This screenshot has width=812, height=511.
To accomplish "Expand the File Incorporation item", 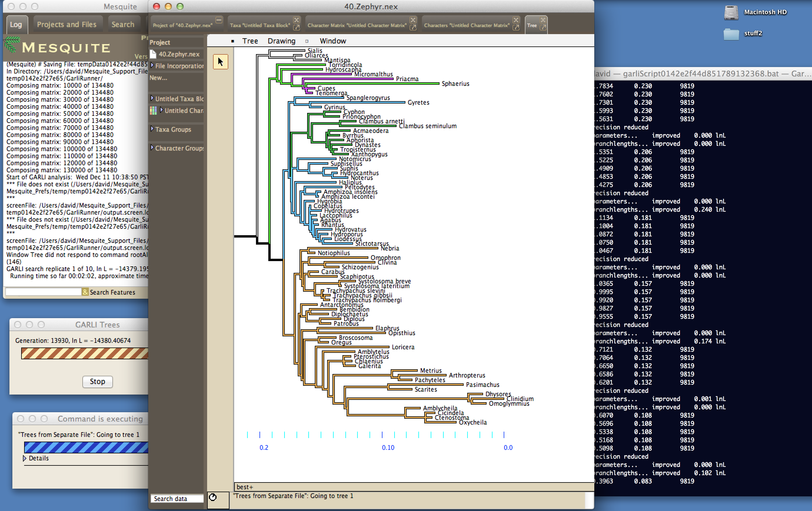I will click(152, 65).
